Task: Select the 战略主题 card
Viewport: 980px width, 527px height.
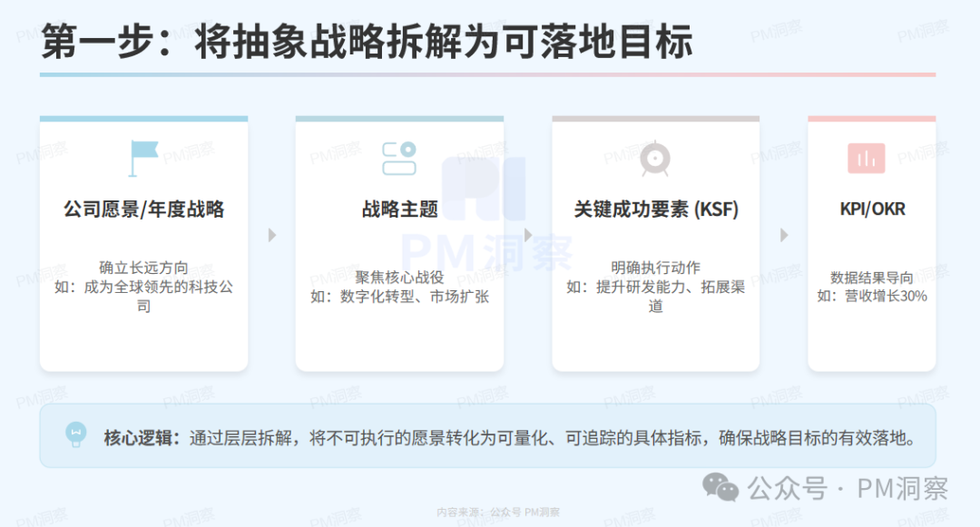Action: coord(399,243)
